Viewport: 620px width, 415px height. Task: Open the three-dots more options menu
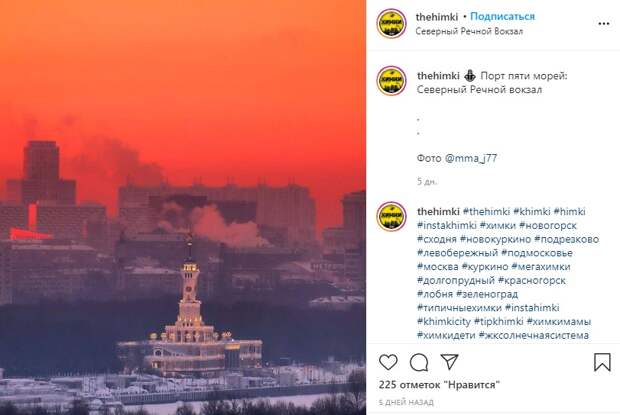603,24
